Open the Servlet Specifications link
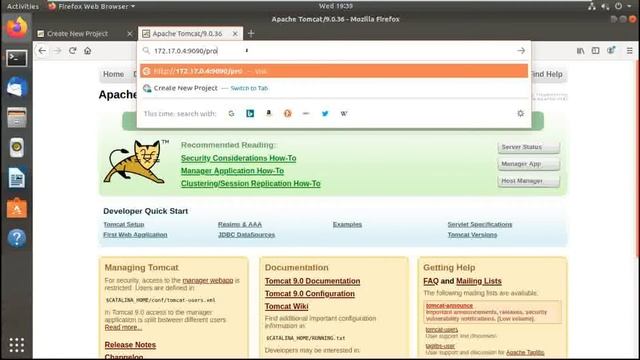 [480, 224]
